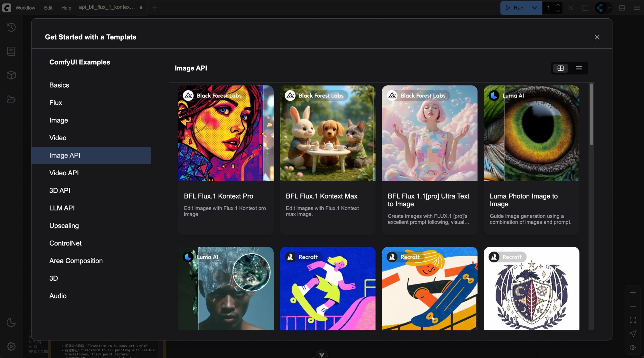Increase the batch count stepper
This screenshot has width=644, height=358.
(558, 5)
